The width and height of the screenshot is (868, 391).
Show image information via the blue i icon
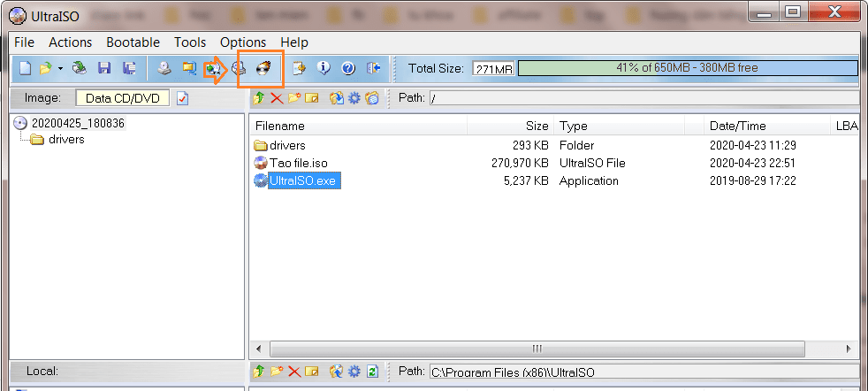(x=324, y=68)
